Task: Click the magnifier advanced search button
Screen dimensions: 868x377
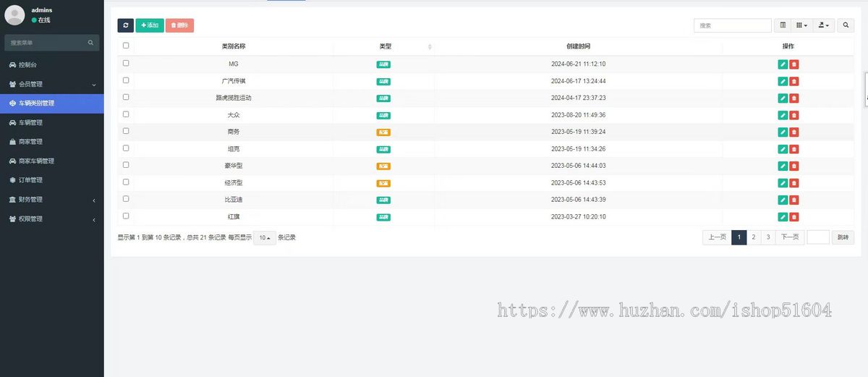Action: click(845, 25)
